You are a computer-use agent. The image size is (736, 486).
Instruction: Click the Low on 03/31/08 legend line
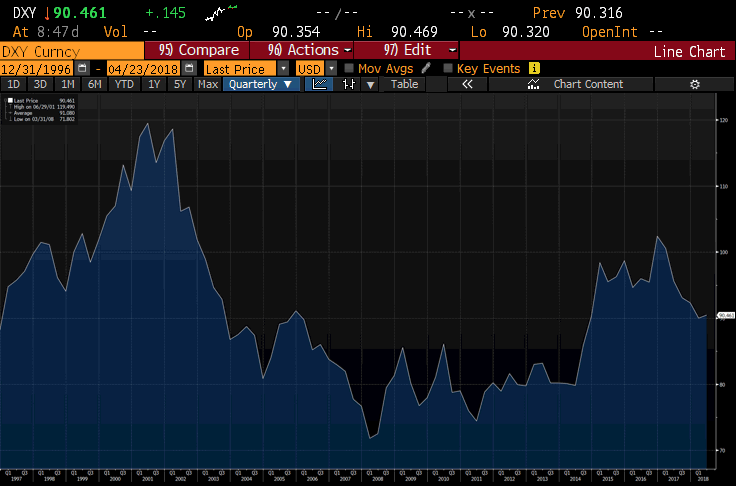[x=44, y=119]
